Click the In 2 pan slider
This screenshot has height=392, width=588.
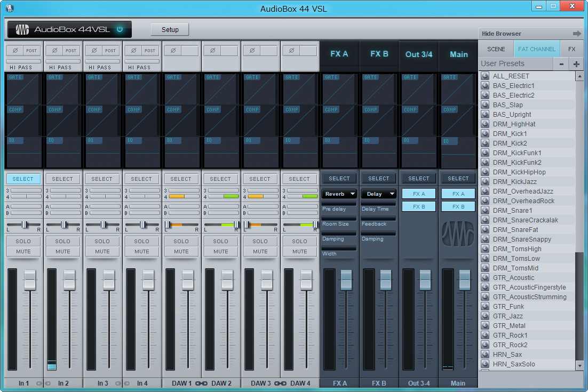tap(63, 225)
